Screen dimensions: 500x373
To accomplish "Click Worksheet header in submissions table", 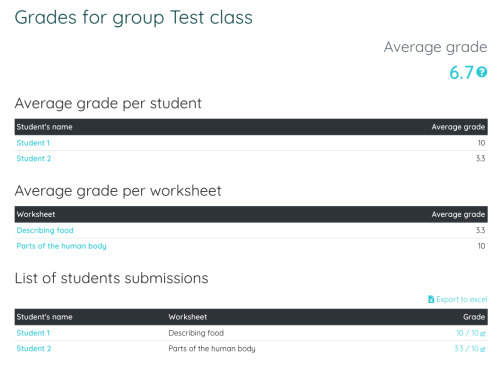I will 188,317.
